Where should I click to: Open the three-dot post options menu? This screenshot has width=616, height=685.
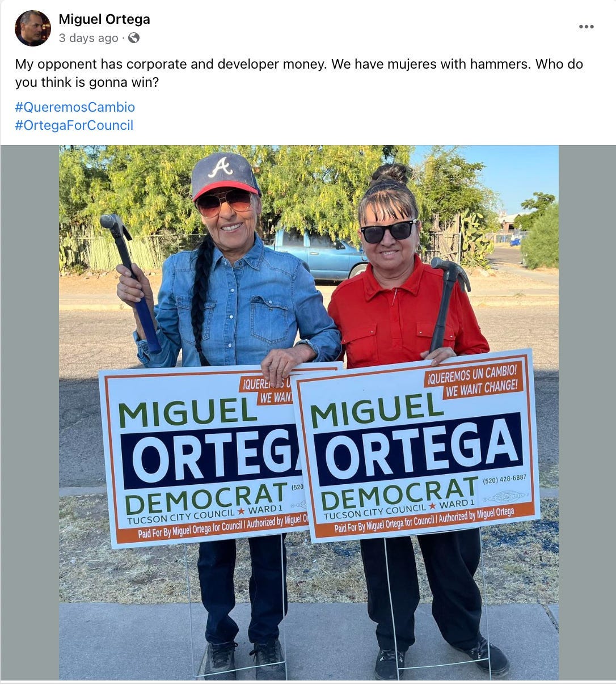point(587,27)
